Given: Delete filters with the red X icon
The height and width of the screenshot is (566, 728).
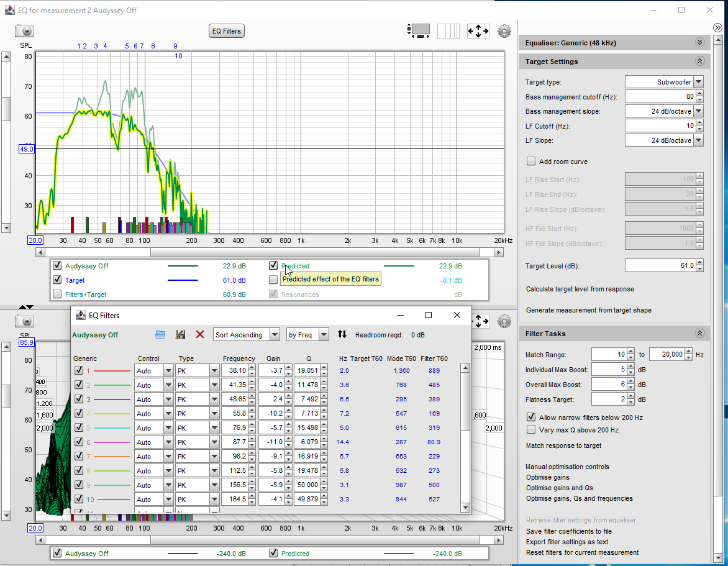Looking at the screenshot, I should coord(200,335).
